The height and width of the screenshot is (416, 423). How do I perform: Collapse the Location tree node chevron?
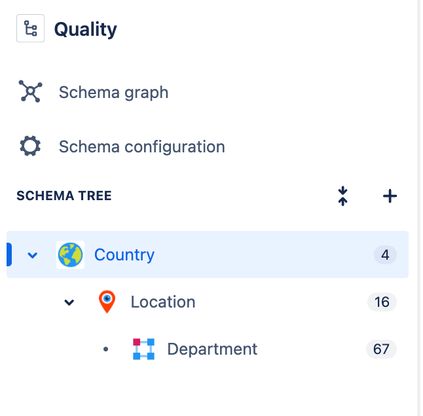point(69,302)
